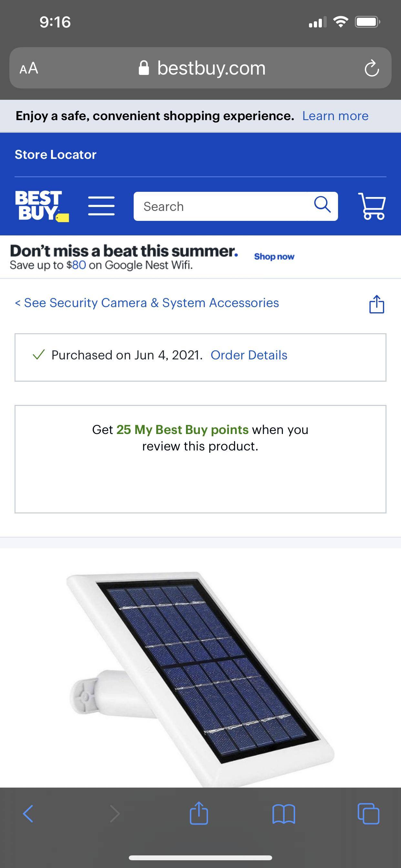Viewport: 401px width, 868px height.
Task: Reload the page in Safari
Action: tap(371, 68)
